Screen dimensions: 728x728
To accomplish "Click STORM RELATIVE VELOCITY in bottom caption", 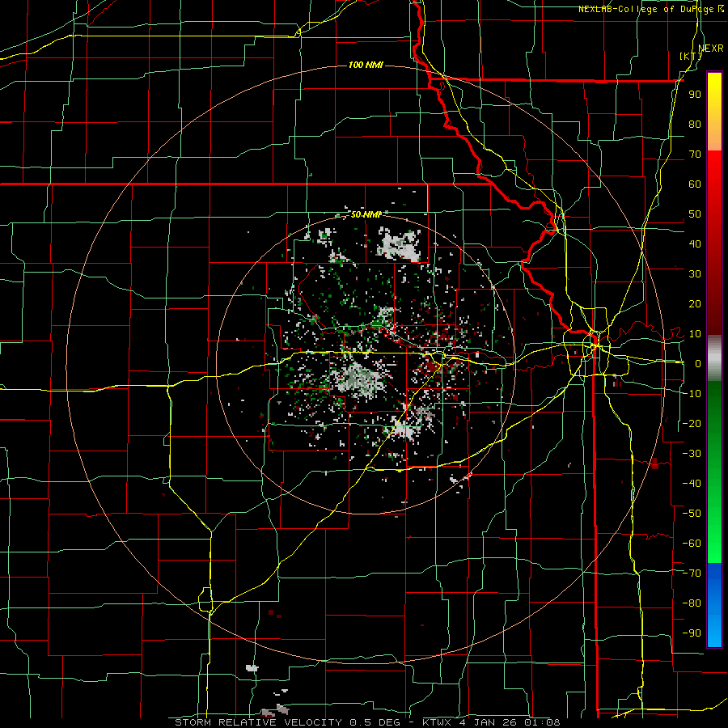I will point(259,722).
